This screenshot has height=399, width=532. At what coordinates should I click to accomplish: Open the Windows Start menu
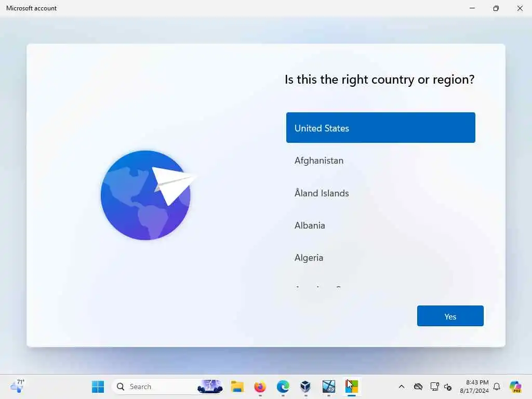click(98, 387)
